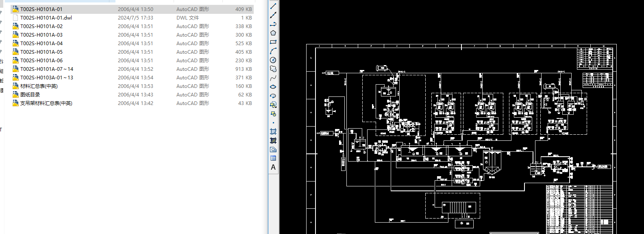Select the Spline tool
Viewport: 644px width, 234px height.
click(273, 78)
